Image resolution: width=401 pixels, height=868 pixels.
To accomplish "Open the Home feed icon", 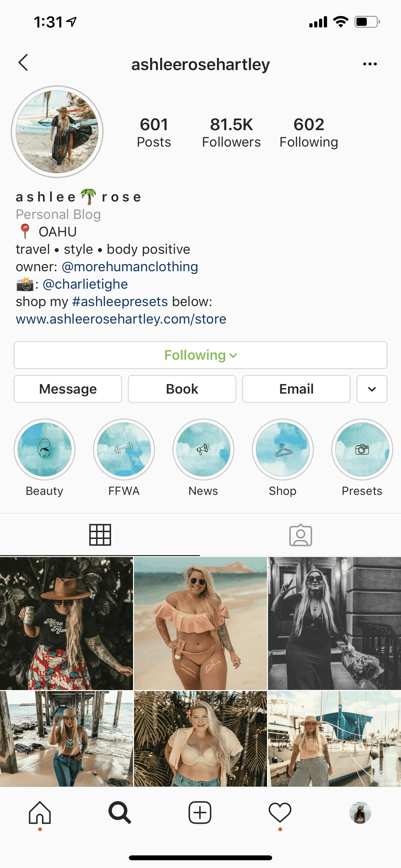I will (40, 812).
